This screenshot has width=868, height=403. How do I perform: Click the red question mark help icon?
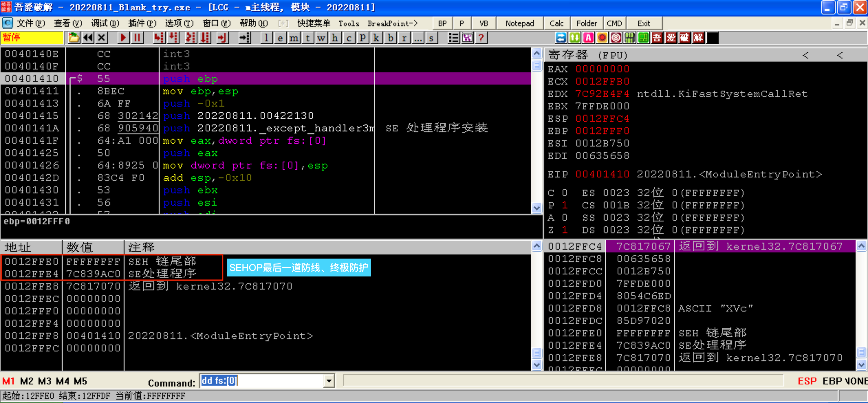click(481, 37)
